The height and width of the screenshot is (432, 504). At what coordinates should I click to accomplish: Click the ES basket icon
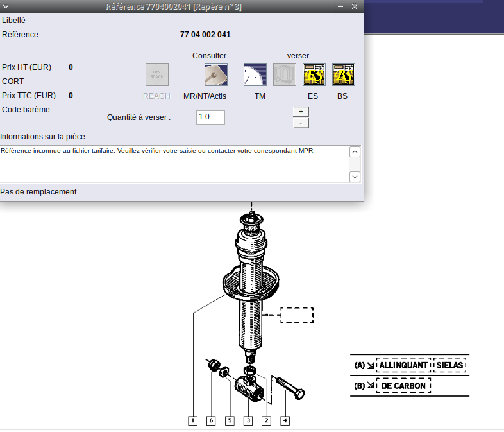314,74
